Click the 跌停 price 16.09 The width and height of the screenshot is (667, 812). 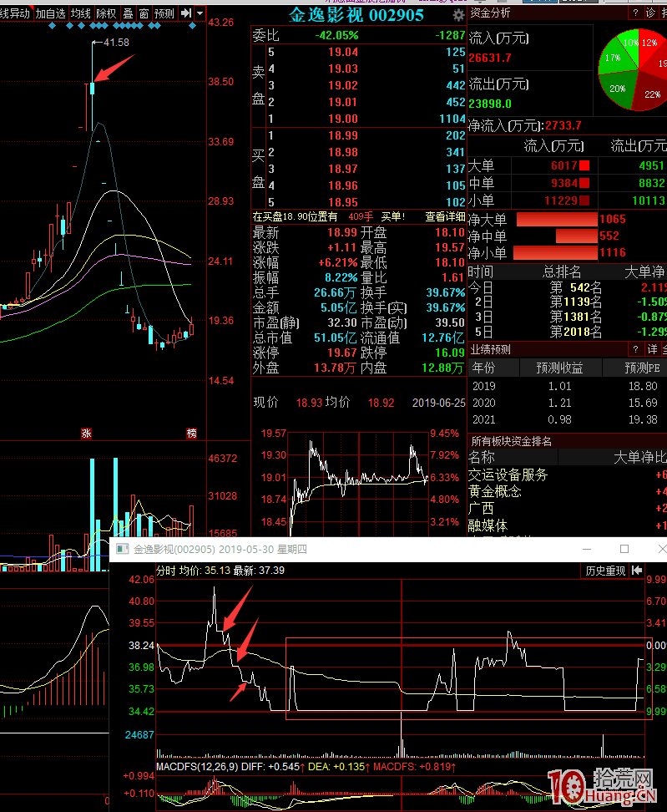(x=450, y=353)
